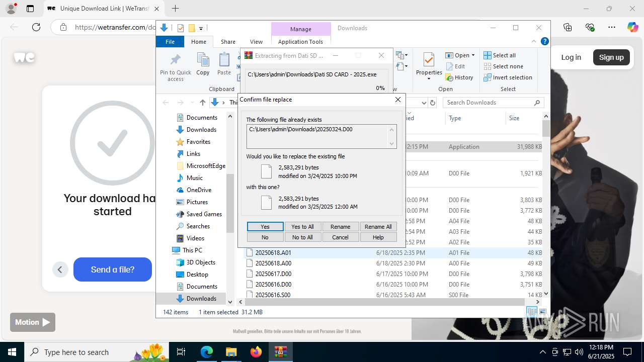Open the View ribbon tab
This screenshot has height=362, width=644.
pyautogui.click(x=256, y=42)
